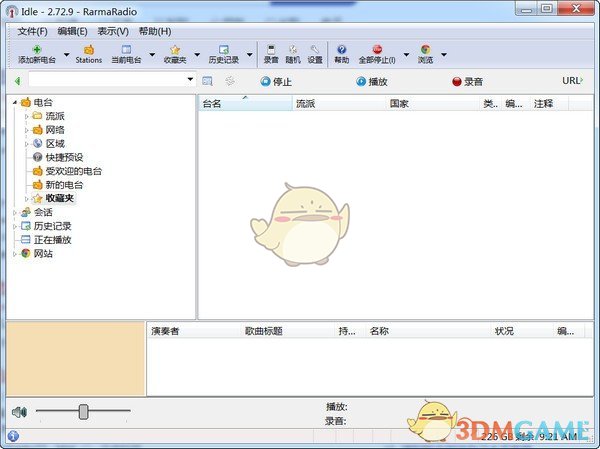
Task: Expand the 流派 genre tree node
Action: (27, 116)
